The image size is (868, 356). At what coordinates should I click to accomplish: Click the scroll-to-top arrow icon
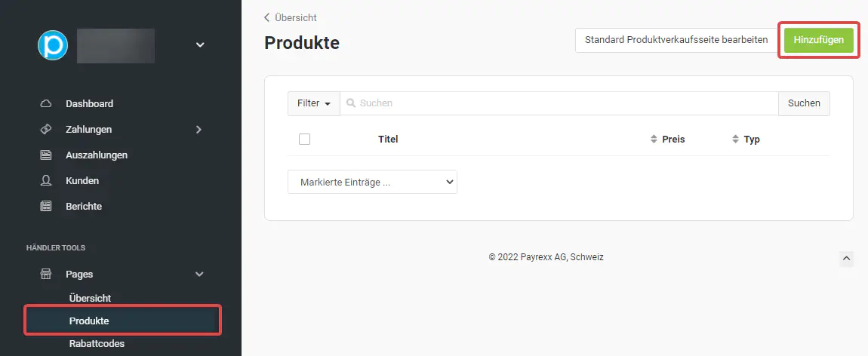point(846,259)
